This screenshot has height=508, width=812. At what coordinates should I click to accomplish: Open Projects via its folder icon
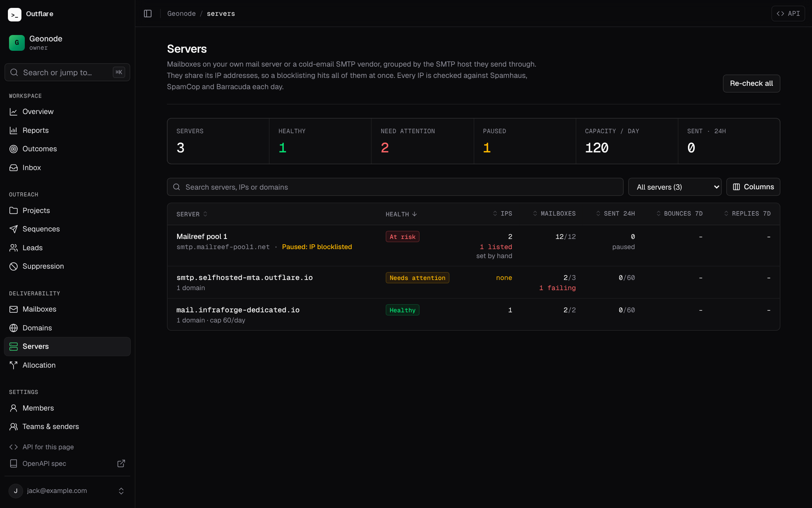click(14, 210)
